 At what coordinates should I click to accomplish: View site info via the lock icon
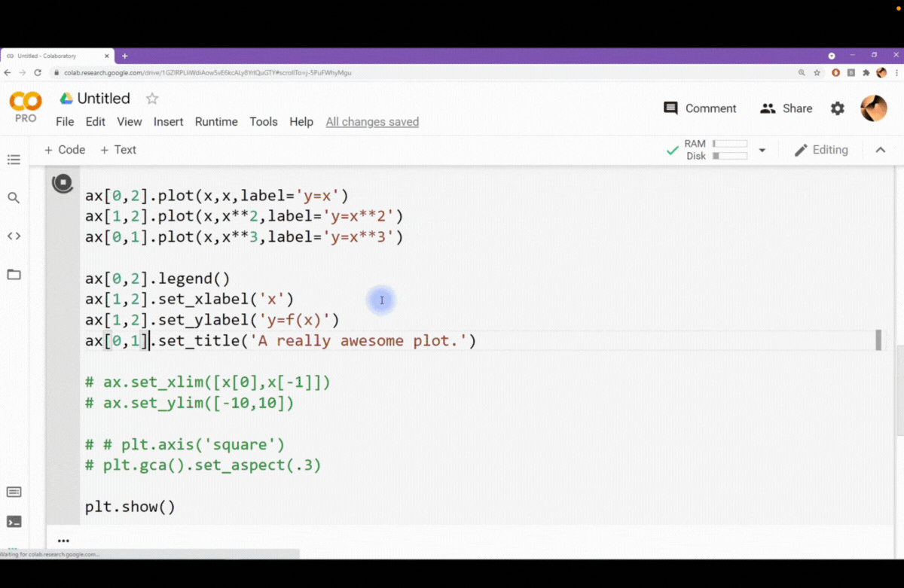click(x=56, y=73)
